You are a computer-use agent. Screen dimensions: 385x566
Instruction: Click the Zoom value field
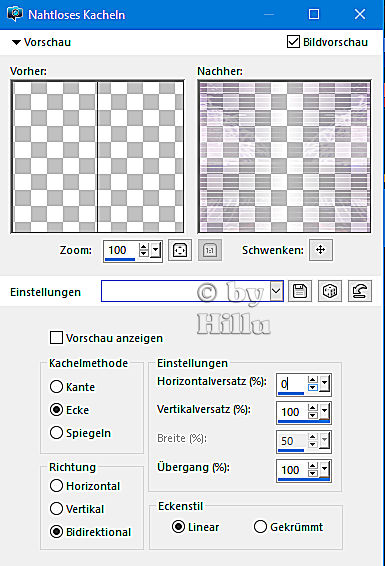pyautogui.click(x=121, y=250)
